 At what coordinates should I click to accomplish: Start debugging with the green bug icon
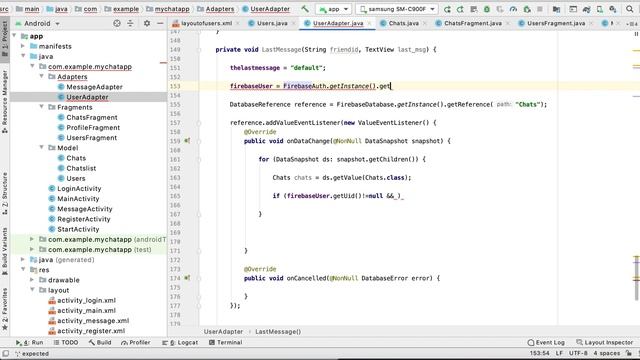click(x=487, y=9)
